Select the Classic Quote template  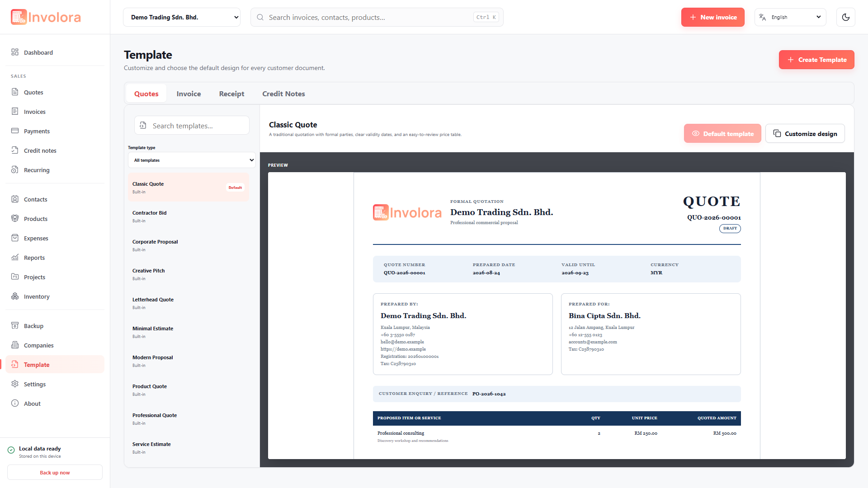tap(189, 187)
